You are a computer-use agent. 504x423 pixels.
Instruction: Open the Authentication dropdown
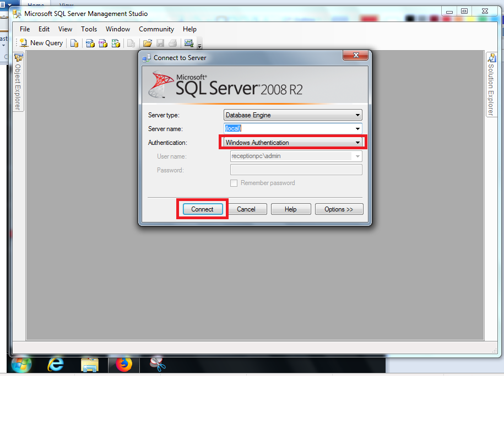coord(357,142)
